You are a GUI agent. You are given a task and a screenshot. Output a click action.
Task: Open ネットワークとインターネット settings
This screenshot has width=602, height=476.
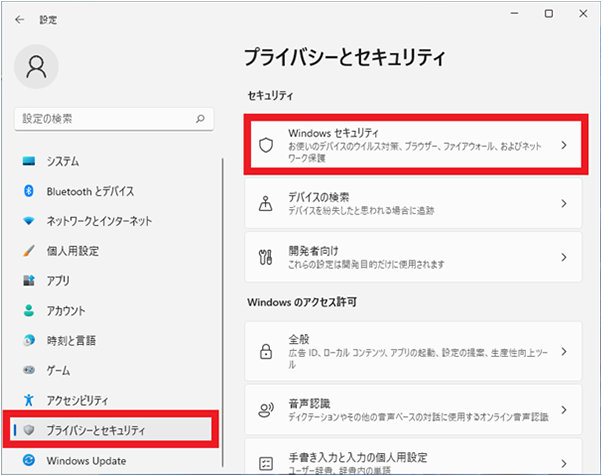[x=99, y=221]
